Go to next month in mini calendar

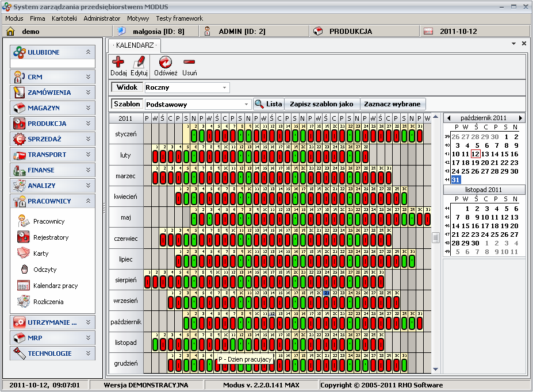point(520,118)
